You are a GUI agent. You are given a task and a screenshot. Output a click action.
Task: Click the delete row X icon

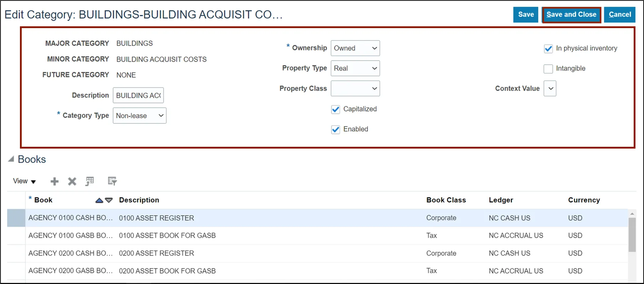[72, 182]
